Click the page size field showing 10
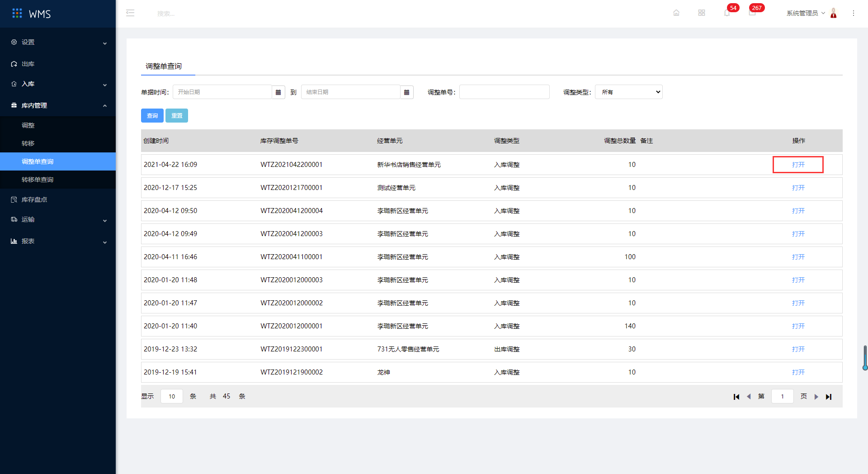 [172, 396]
